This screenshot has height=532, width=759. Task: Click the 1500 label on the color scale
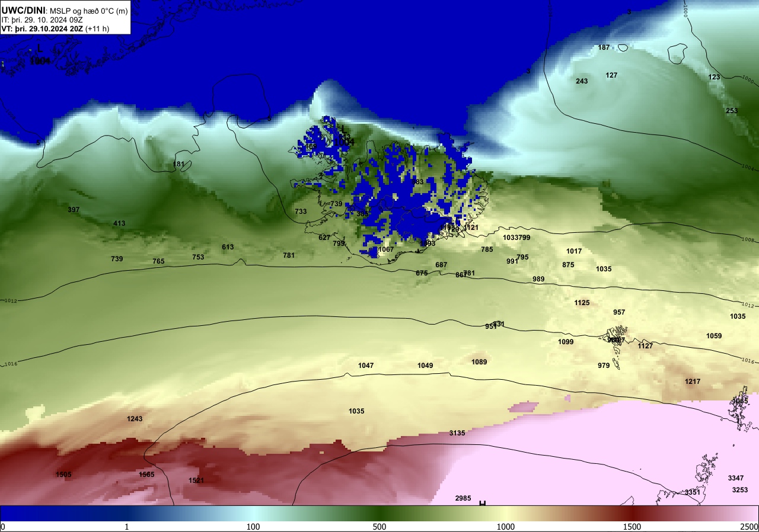click(632, 527)
